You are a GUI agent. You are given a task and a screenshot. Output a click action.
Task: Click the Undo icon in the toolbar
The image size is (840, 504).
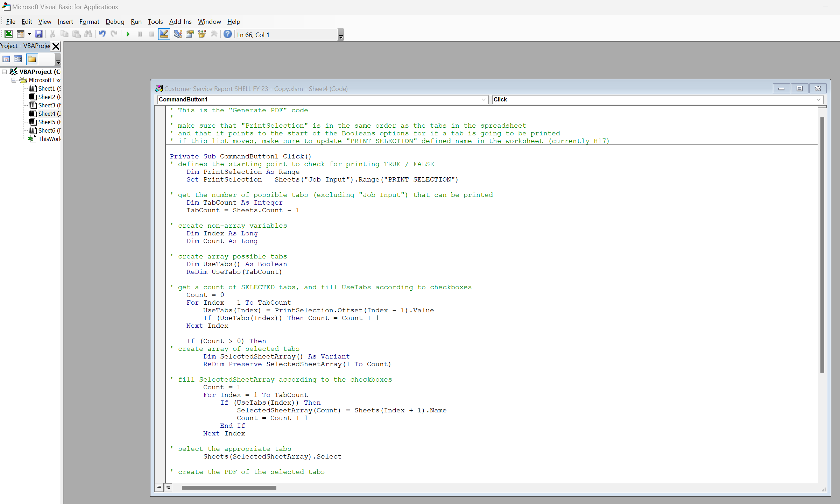(103, 35)
